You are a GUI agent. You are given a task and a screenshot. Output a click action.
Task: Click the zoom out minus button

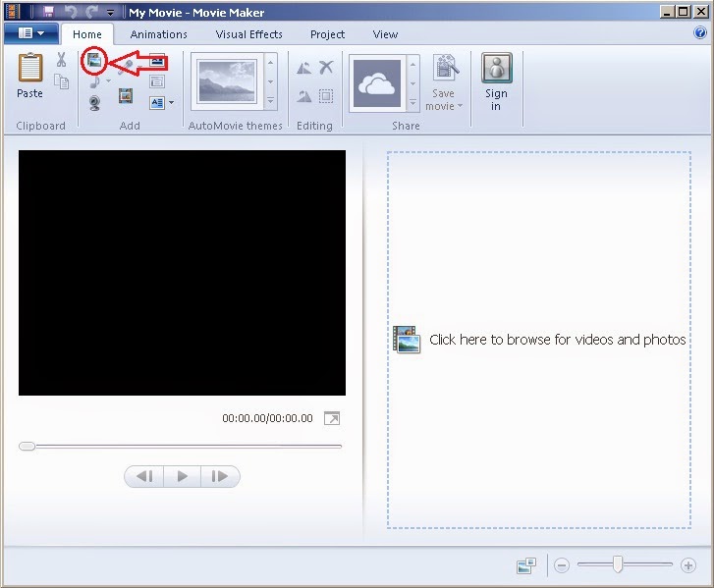tap(562, 565)
